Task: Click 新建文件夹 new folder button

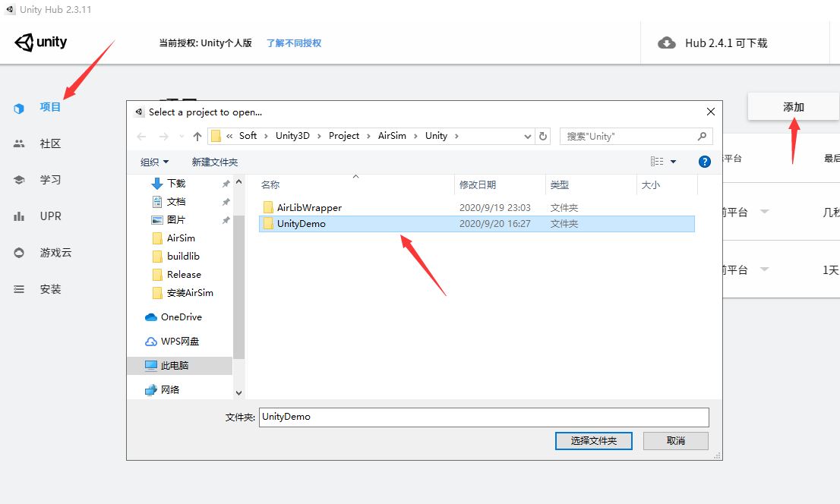Action: click(x=214, y=162)
